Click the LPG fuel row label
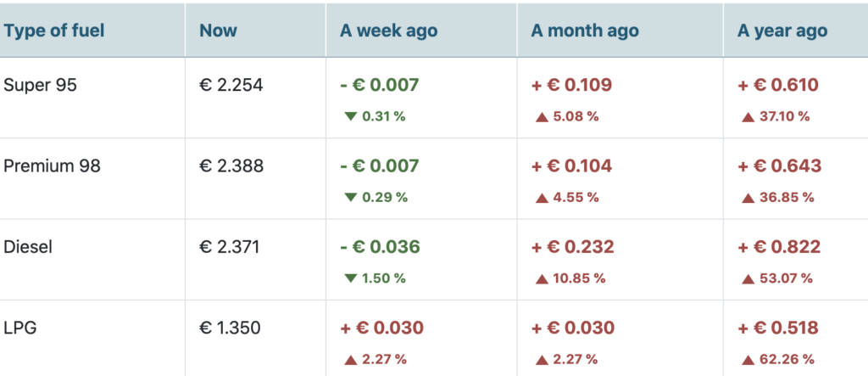The image size is (868, 376). [x=20, y=328]
